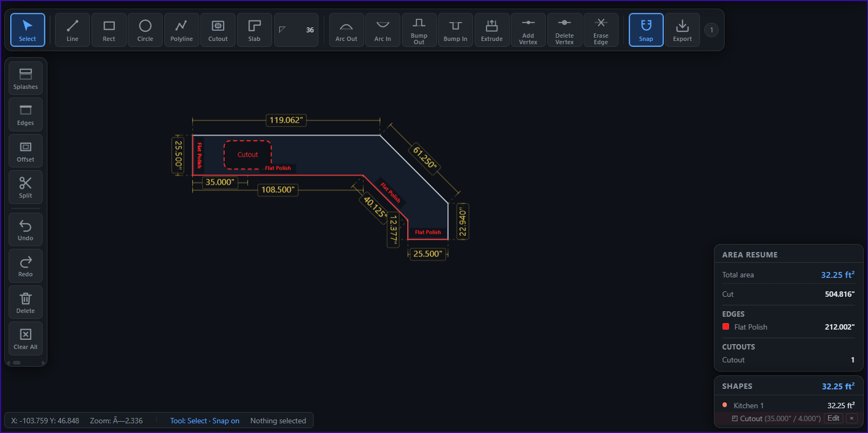Undo the last action

point(25,230)
